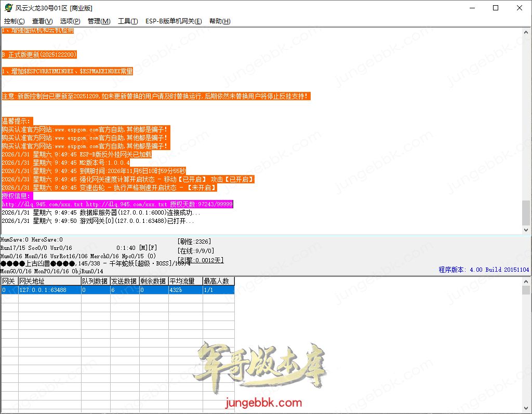Screen dimensions: 532x414
Task: Click the application icon in the title bar
Action: coord(8,8)
